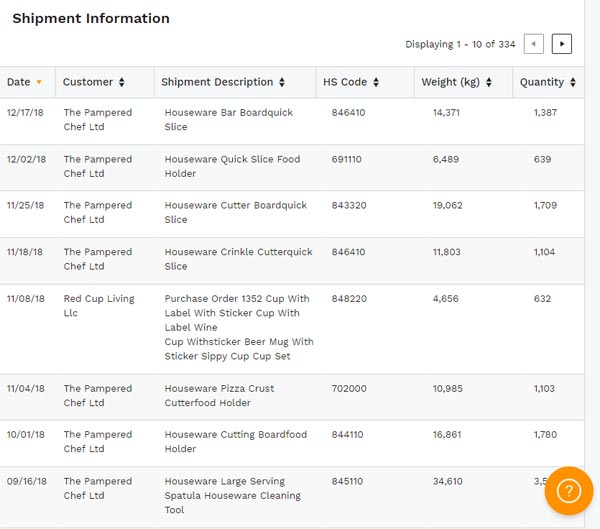Select the 12/02/18 date cell

26,159
